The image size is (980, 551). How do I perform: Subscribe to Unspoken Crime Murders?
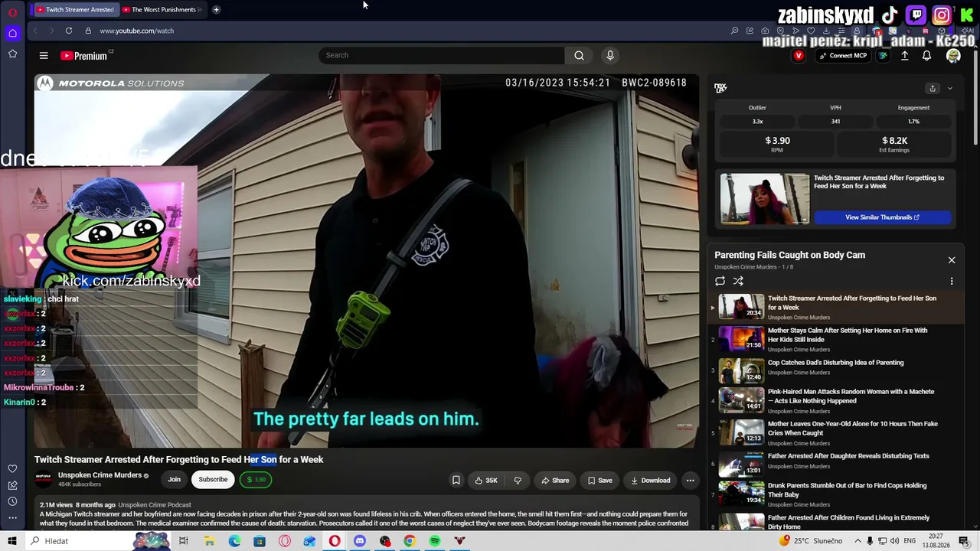(x=213, y=480)
